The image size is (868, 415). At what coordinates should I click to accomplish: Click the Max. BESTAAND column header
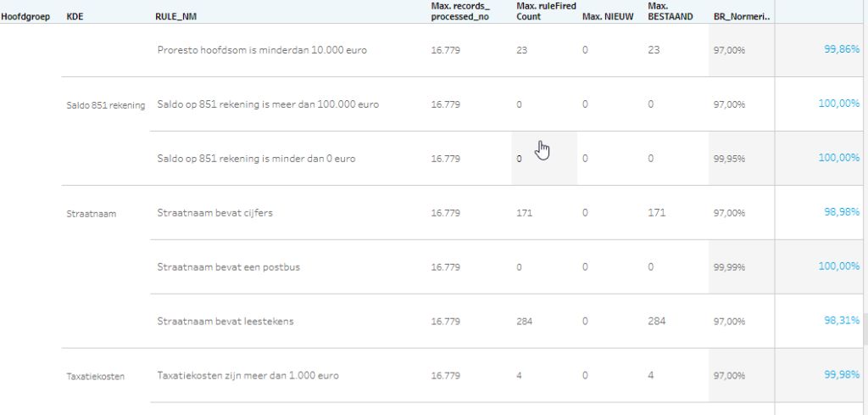coord(670,11)
